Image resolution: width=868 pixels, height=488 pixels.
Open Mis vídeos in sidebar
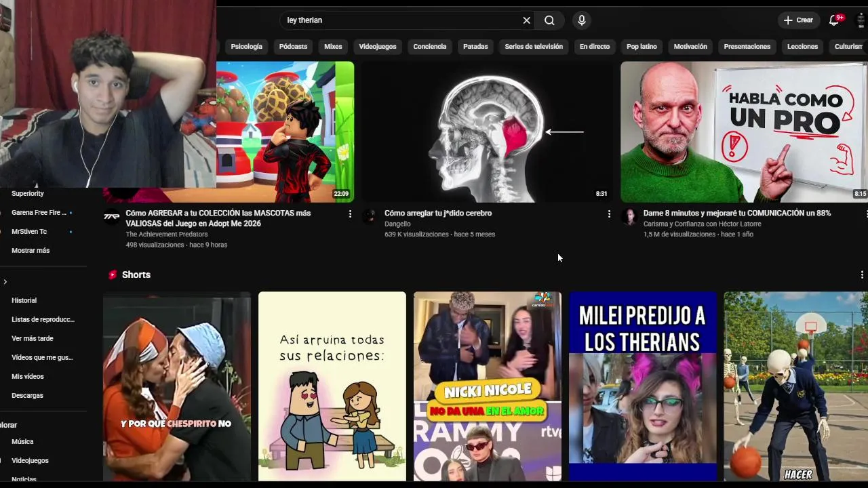pyautogui.click(x=28, y=376)
